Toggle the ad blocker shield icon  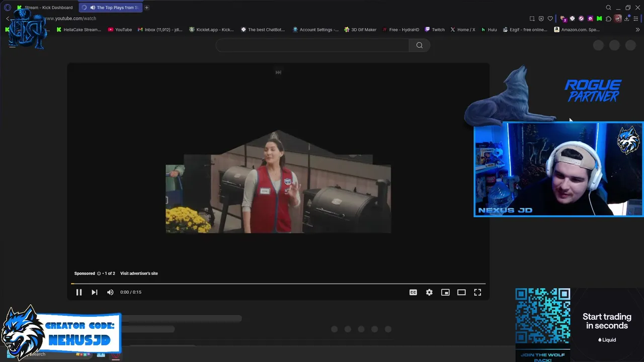pos(541,19)
